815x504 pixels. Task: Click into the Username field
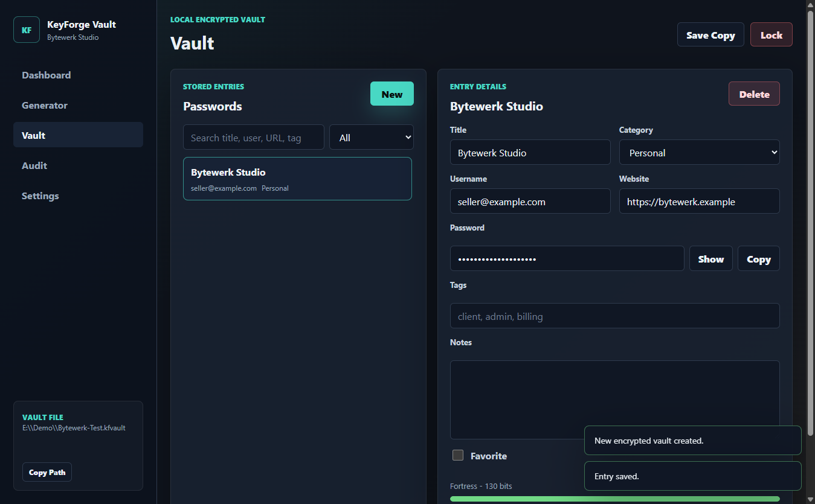coord(530,202)
